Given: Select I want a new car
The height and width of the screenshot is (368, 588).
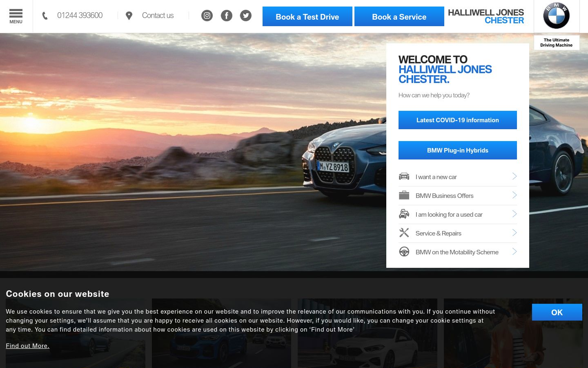Looking at the screenshot, I should tap(458, 177).
